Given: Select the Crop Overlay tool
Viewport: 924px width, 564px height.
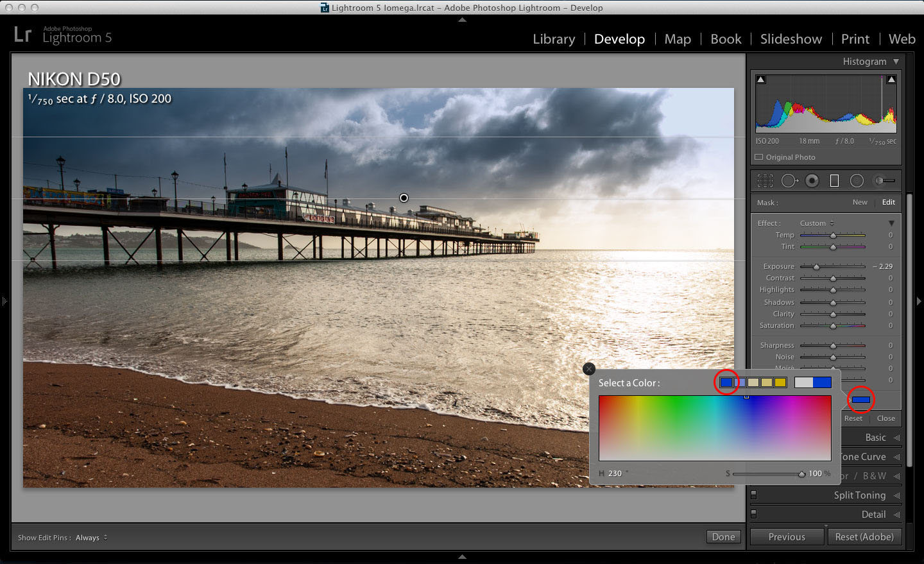Looking at the screenshot, I should (x=765, y=180).
